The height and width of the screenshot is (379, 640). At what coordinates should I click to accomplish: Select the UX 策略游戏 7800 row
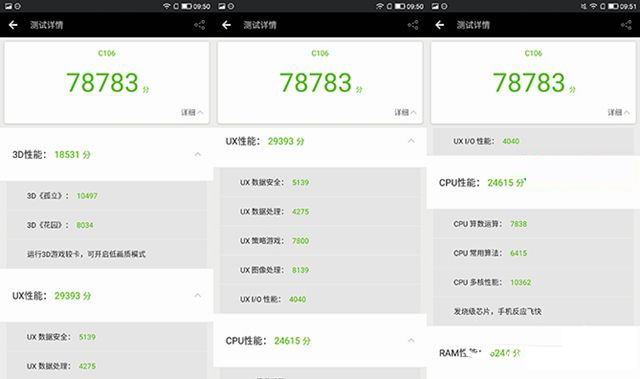click(320, 241)
